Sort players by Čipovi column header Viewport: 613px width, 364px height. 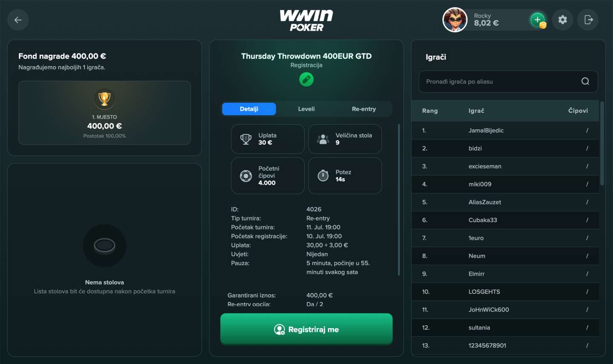pos(578,111)
